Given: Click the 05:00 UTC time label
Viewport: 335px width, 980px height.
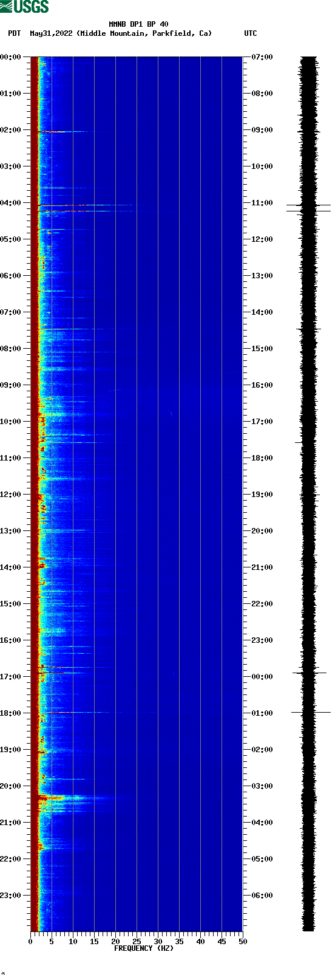Looking at the screenshot, I should coord(262,859).
